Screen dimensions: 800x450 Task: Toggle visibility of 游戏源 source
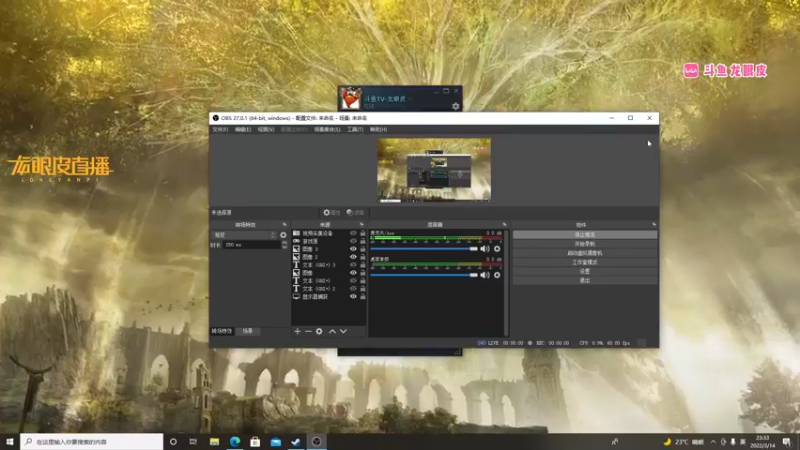353,241
